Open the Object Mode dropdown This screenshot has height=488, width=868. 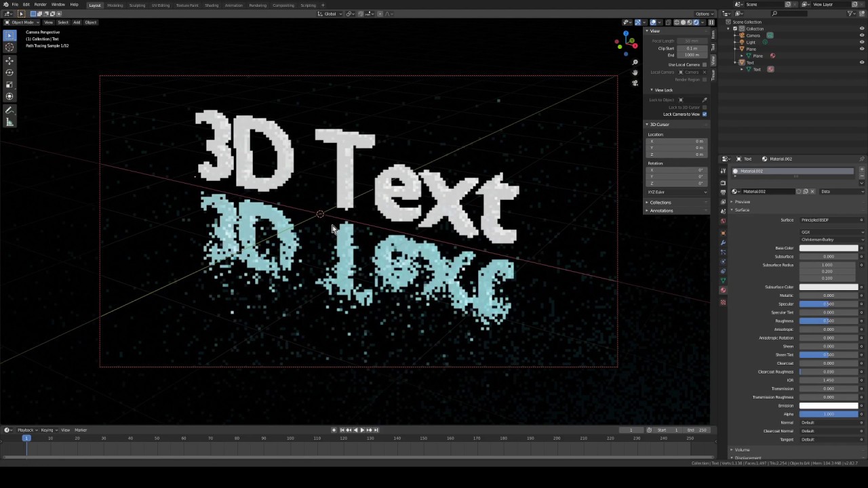pyautogui.click(x=22, y=22)
